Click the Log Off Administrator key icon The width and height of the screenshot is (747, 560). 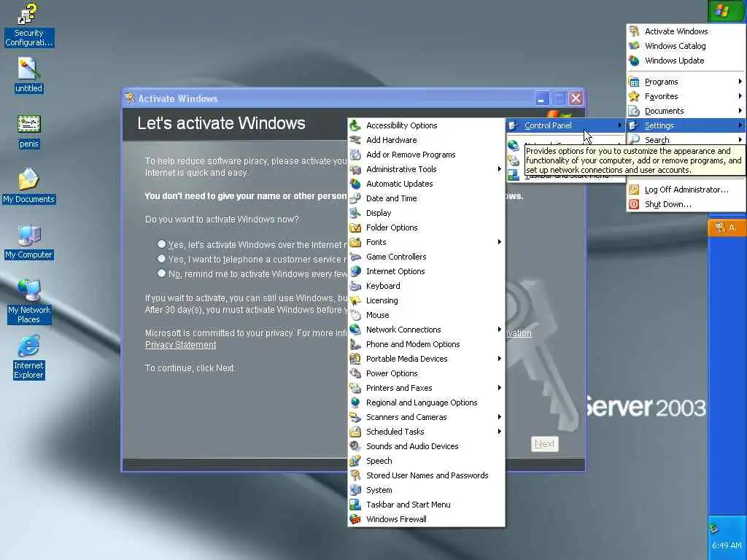[x=634, y=190]
